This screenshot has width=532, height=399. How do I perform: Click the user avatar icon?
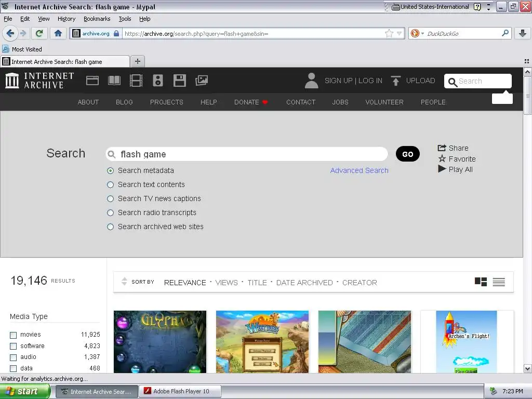click(312, 81)
